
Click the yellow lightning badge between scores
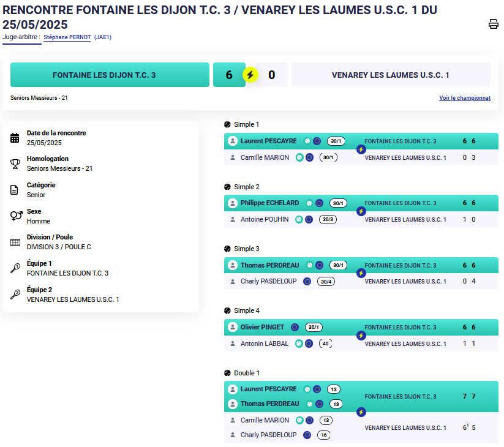250,75
